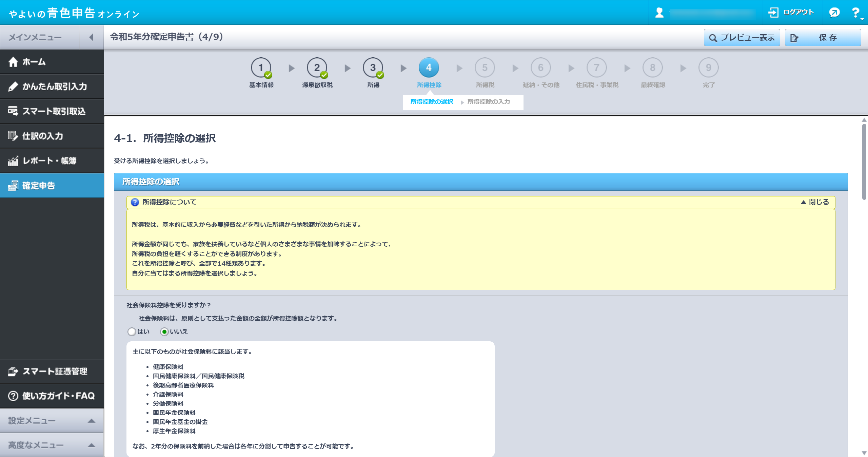Click the vertical scrollbar down arrow
This screenshot has width=868, height=457.
(864, 453)
